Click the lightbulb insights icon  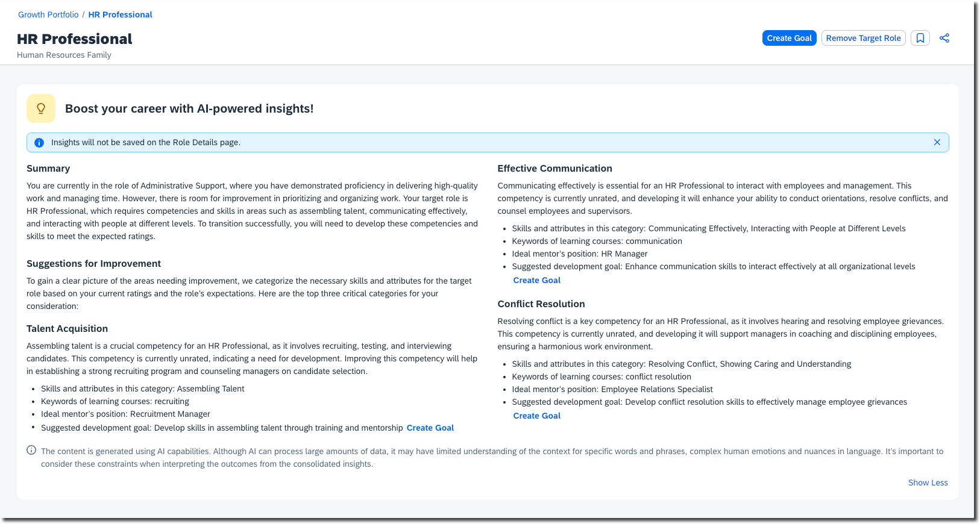click(x=41, y=108)
